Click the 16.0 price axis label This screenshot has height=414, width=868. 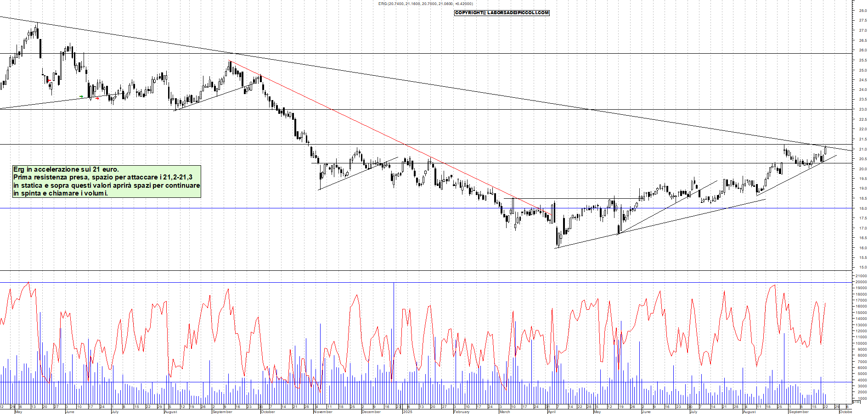pos(862,248)
